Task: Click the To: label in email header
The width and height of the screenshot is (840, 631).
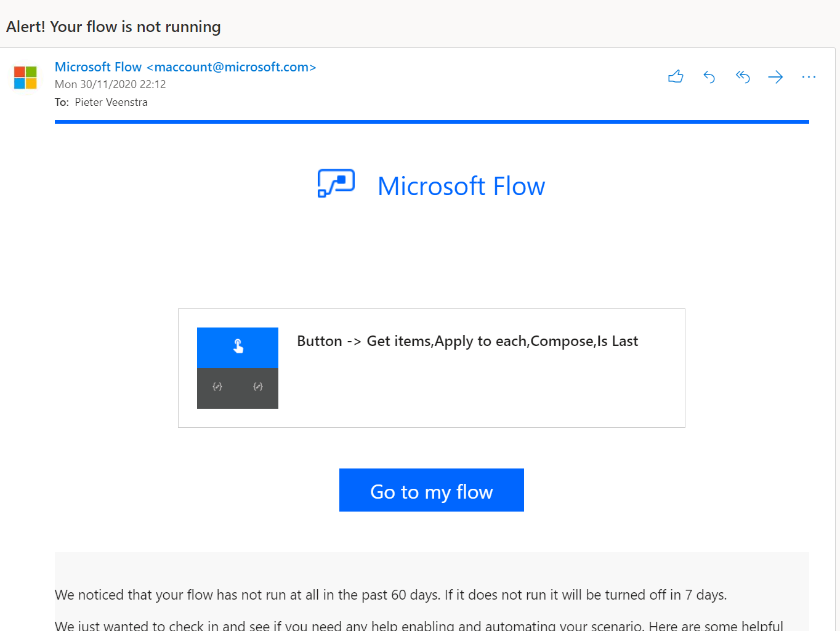Action: tap(61, 102)
